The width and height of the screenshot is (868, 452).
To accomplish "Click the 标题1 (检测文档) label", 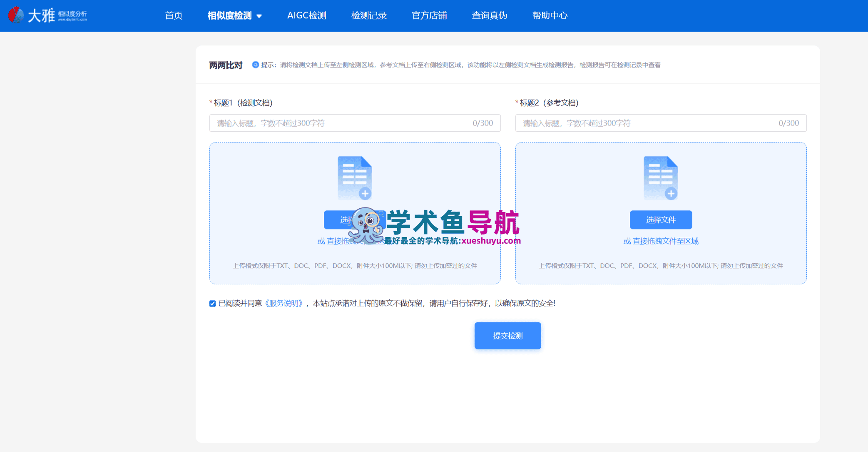I will (243, 103).
